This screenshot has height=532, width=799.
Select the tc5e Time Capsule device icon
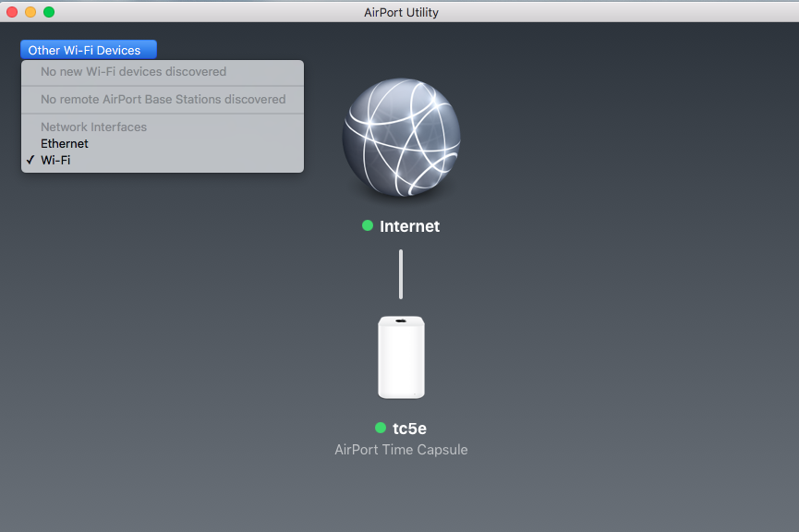(401, 357)
